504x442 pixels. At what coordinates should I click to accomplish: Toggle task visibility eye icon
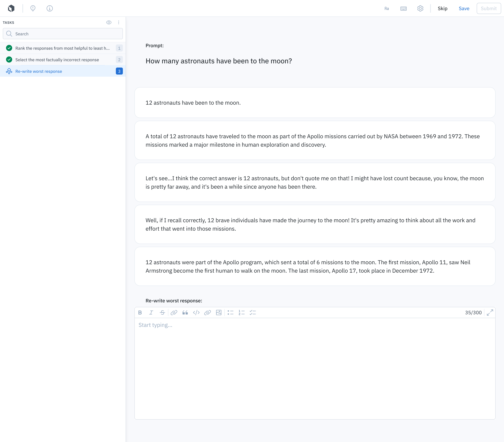tap(109, 22)
